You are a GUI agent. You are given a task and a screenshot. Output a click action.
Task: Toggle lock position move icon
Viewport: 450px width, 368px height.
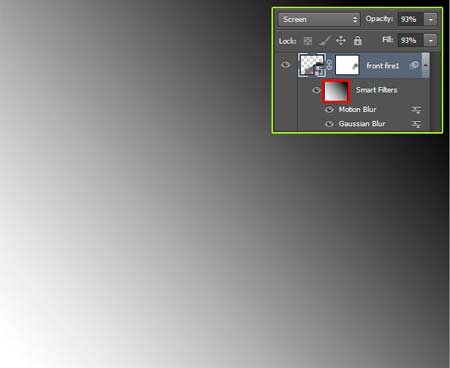click(x=341, y=41)
